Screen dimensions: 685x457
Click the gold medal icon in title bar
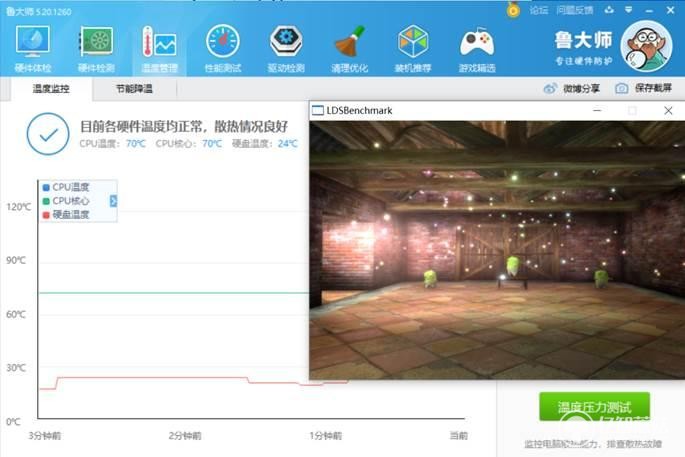click(513, 10)
